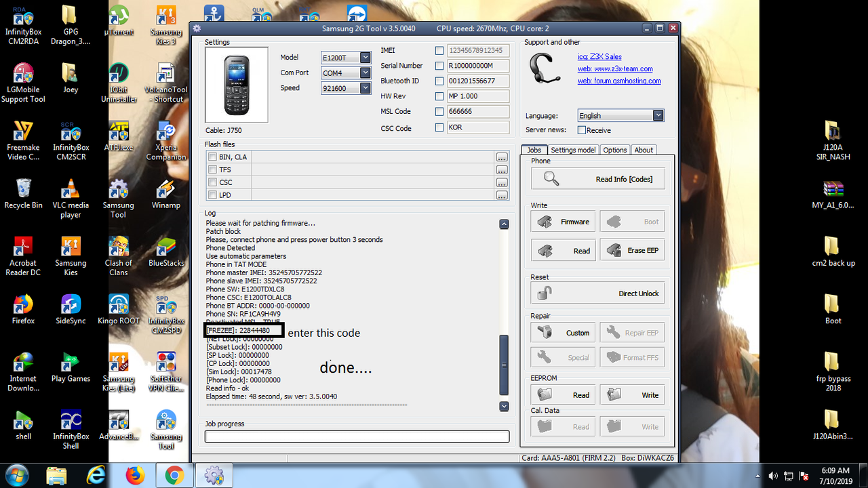Enable the MSL Code checkbox
Viewport: 868px width, 488px height.
tap(439, 112)
